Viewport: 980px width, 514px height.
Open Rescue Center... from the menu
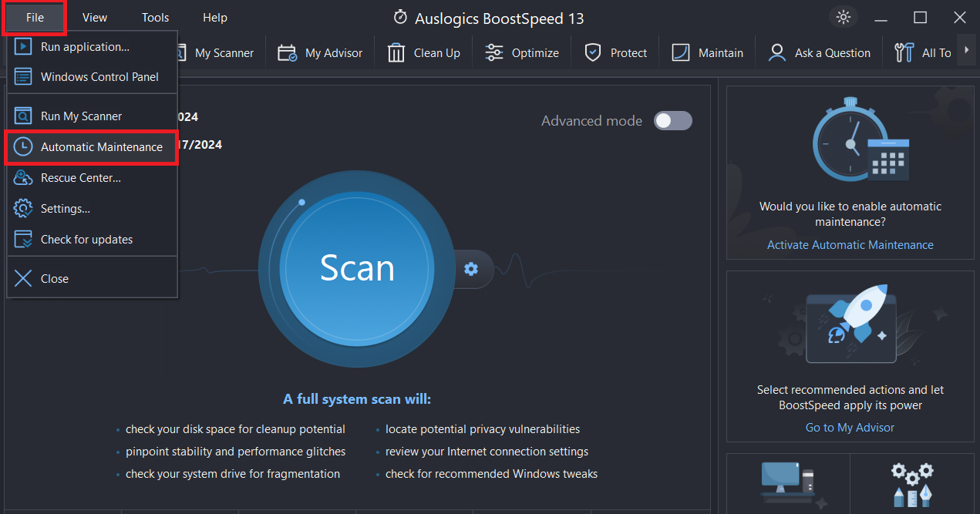tap(93, 178)
